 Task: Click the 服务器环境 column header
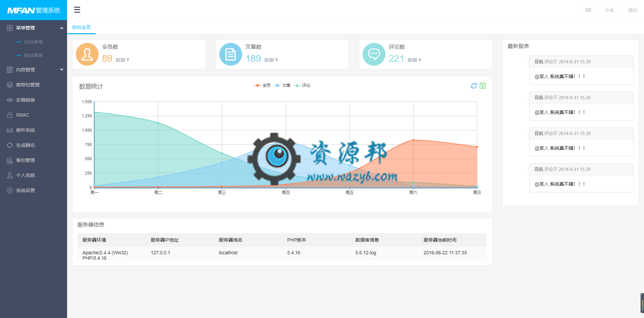tap(94, 240)
